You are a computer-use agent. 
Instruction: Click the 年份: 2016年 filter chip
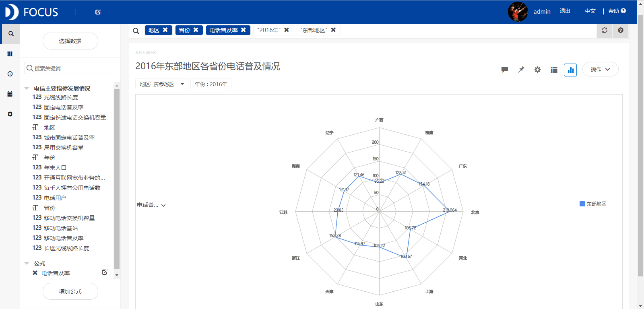pos(211,84)
